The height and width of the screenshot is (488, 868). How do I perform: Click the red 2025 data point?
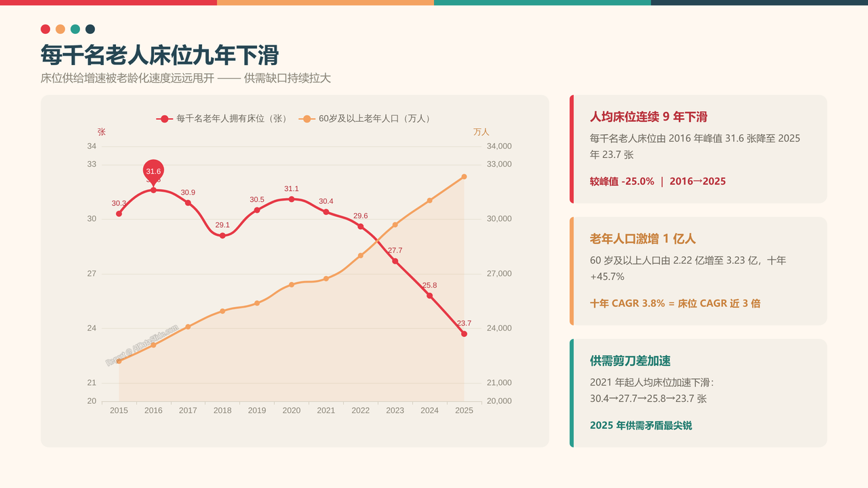(x=465, y=333)
